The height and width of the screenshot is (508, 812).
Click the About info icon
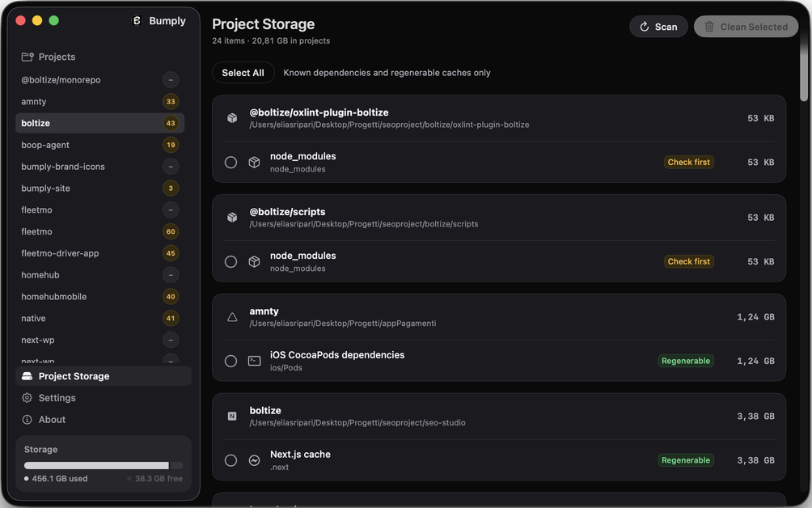(x=27, y=420)
